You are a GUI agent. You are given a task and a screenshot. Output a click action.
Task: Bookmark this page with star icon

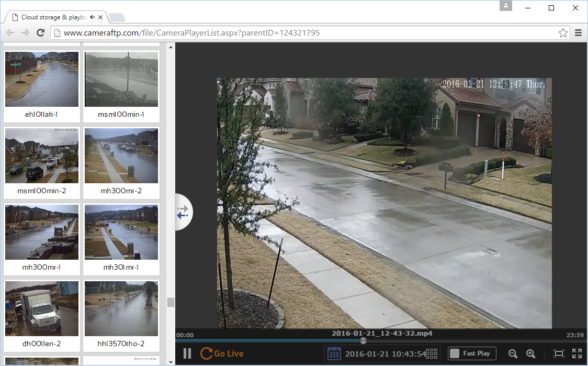pos(563,33)
